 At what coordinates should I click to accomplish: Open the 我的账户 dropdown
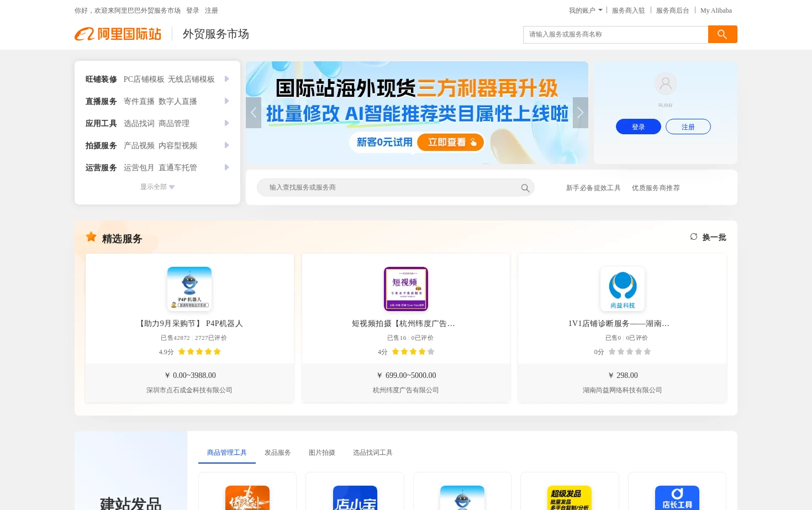(586, 10)
